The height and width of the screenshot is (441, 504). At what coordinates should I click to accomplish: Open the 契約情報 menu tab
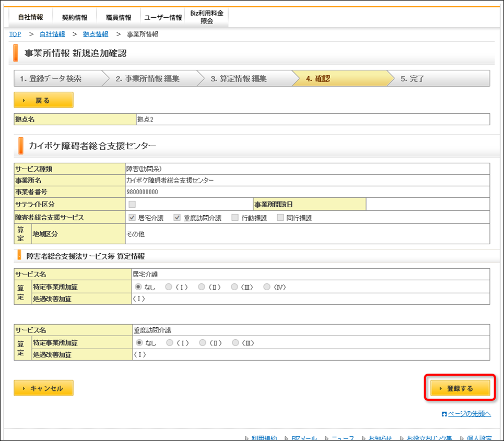[x=75, y=17]
